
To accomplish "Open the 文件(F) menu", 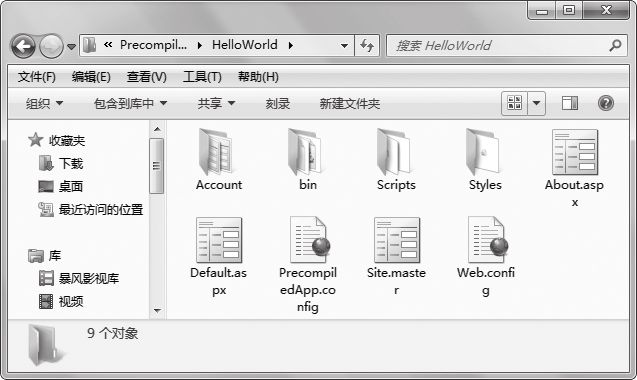I will (x=37, y=76).
